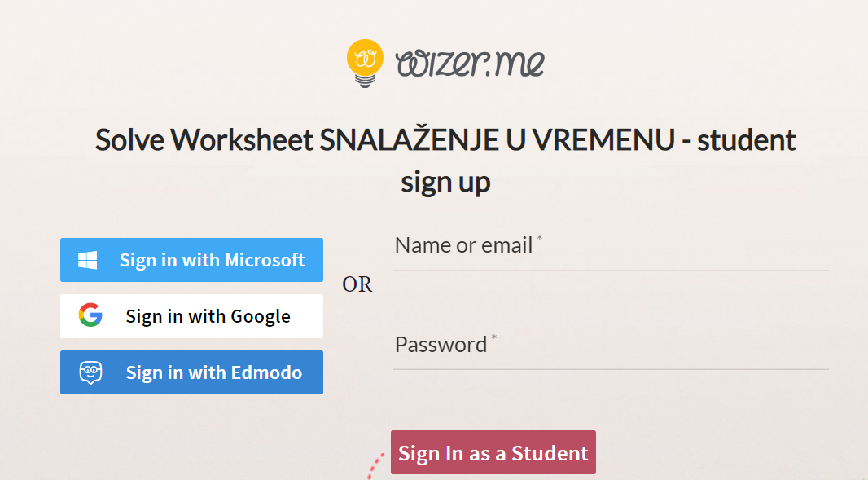Screen dimensions: 868x480
Task: Choose Sign in with Google
Action: click(191, 316)
